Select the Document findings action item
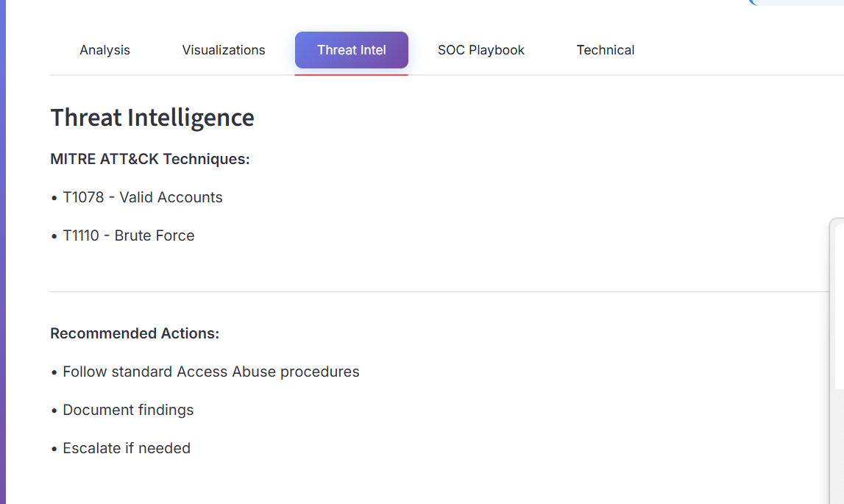The width and height of the screenshot is (844, 504). tap(128, 410)
